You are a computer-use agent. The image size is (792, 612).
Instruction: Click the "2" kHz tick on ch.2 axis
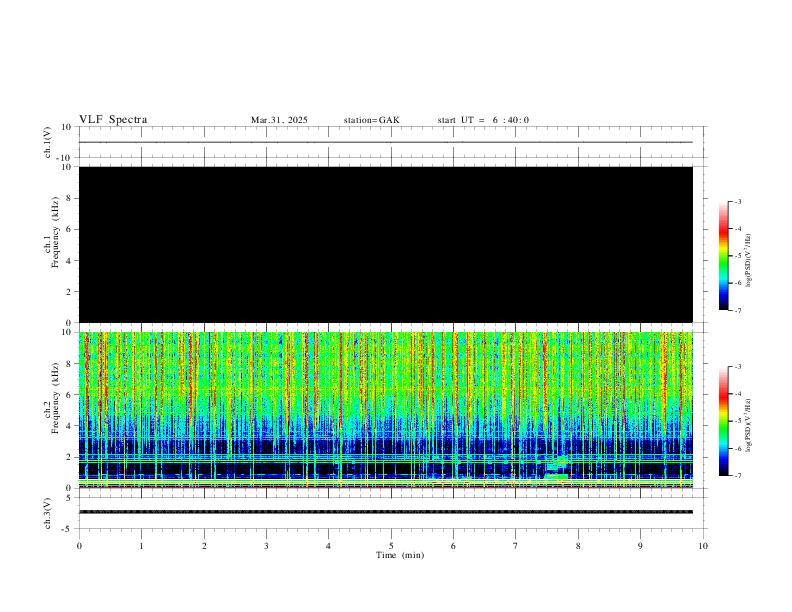tap(70, 457)
